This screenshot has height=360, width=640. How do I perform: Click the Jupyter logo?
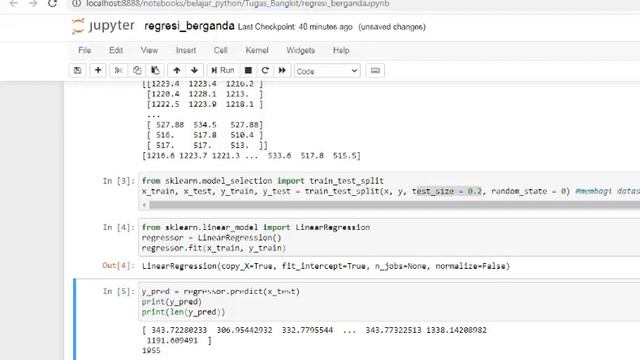[x=103, y=27]
